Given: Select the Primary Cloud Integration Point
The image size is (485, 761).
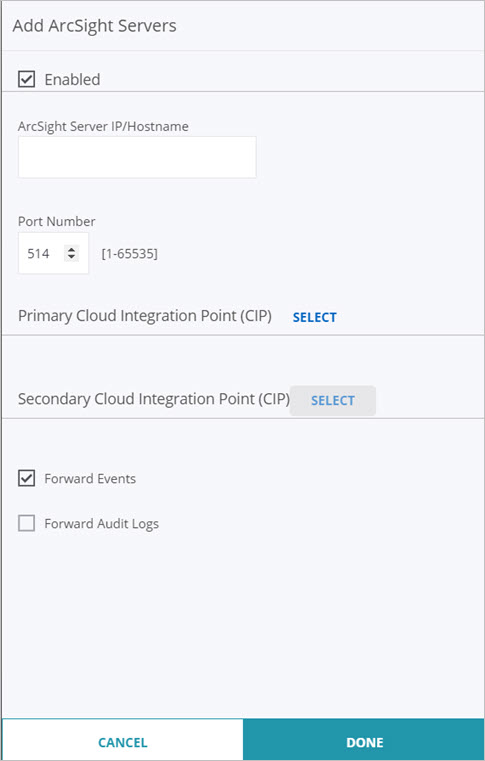Looking at the screenshot, I should tap(315, 317).
